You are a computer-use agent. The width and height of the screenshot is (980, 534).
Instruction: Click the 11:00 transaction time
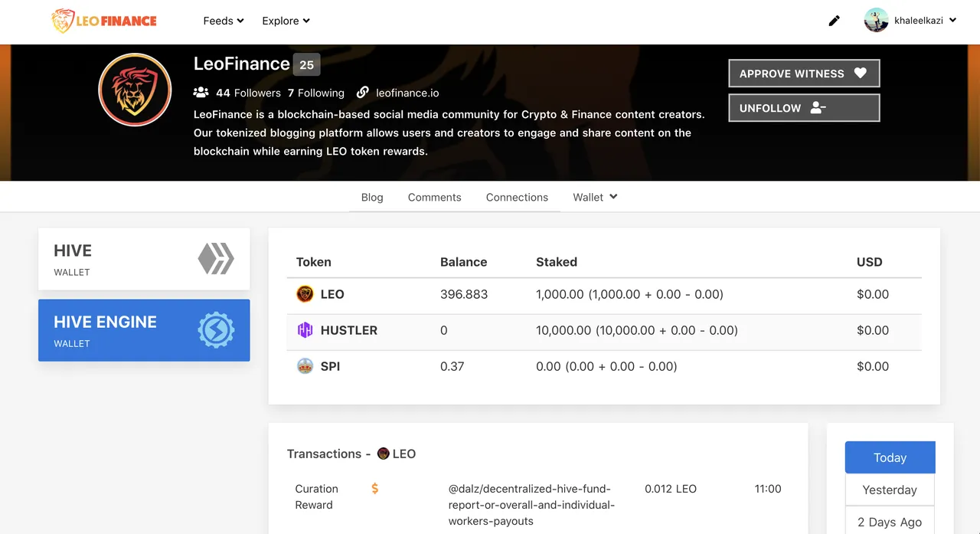point(768,489)
